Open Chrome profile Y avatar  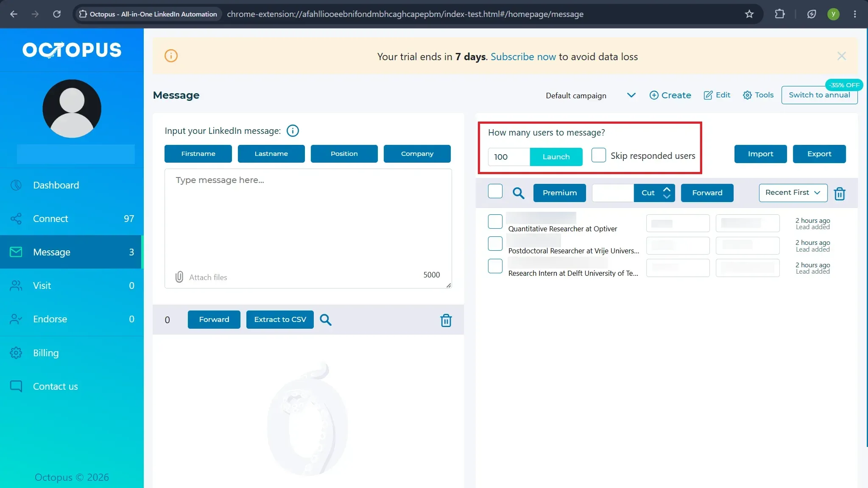pos(833,14)
